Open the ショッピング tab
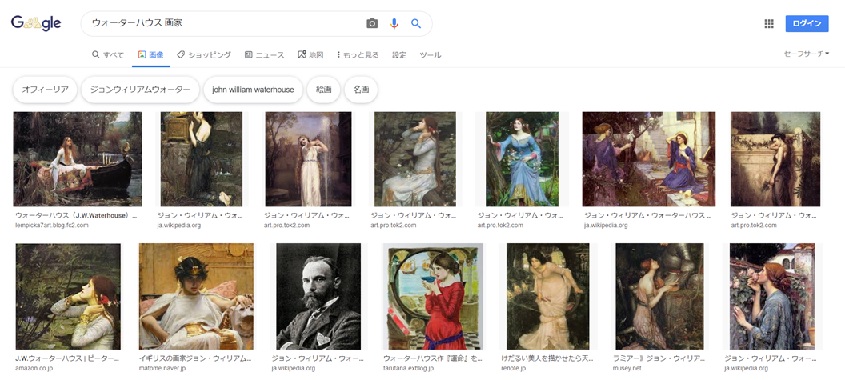Screen dimensions: 845x380 coord(204,54)
